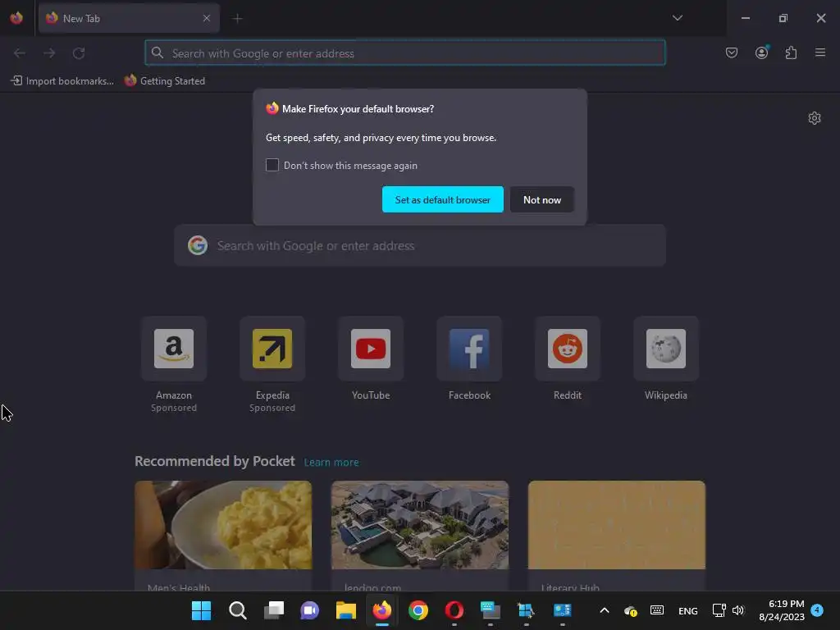Expand the list all tabs chevron
The width and height of the screenshot is (840, 630).
(677, 18)
